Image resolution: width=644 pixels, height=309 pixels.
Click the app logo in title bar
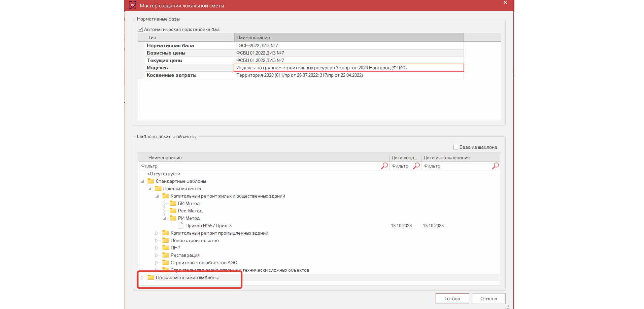click(133, 5)
